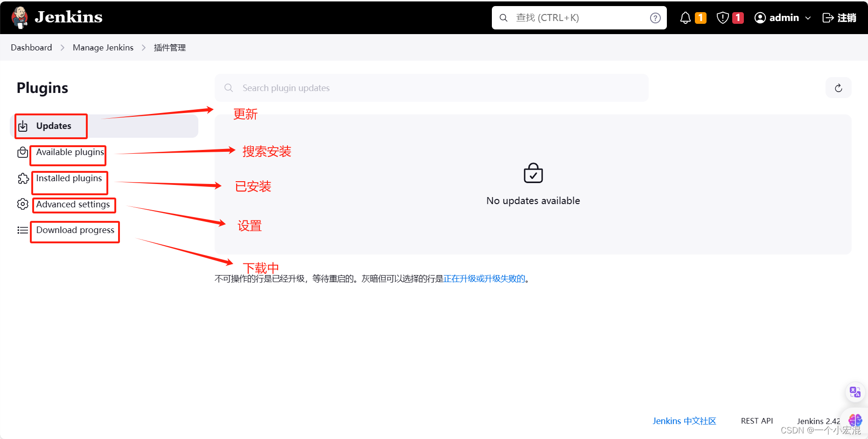
Task: Click the gear icon beside Advanced settings
Action: (x=23, y=204)
